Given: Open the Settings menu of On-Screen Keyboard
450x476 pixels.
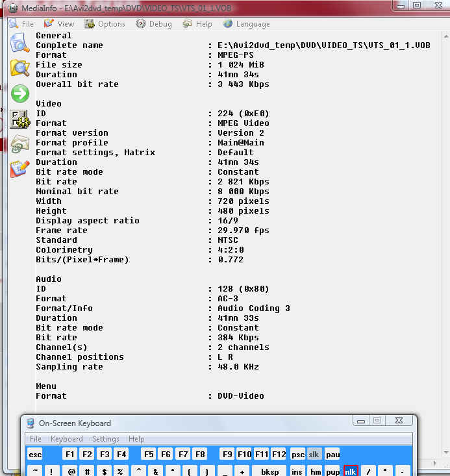Looking at the screenshot, I should tap(105, 439).
